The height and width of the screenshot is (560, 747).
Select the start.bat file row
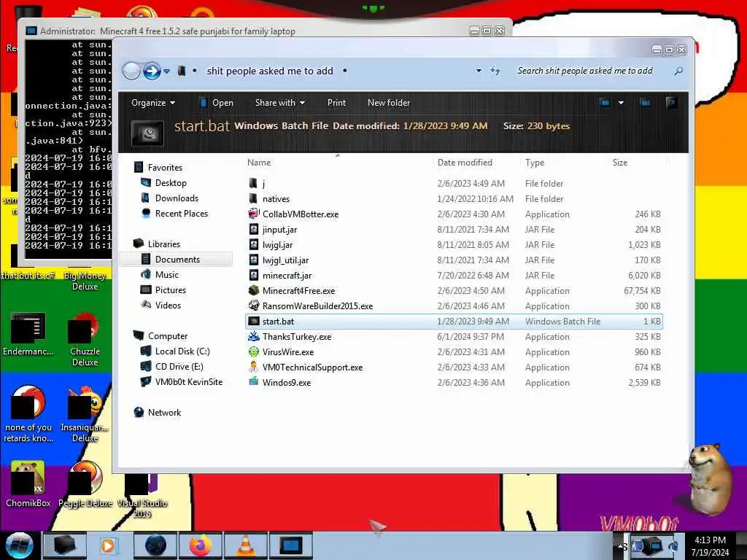(454, 322)
